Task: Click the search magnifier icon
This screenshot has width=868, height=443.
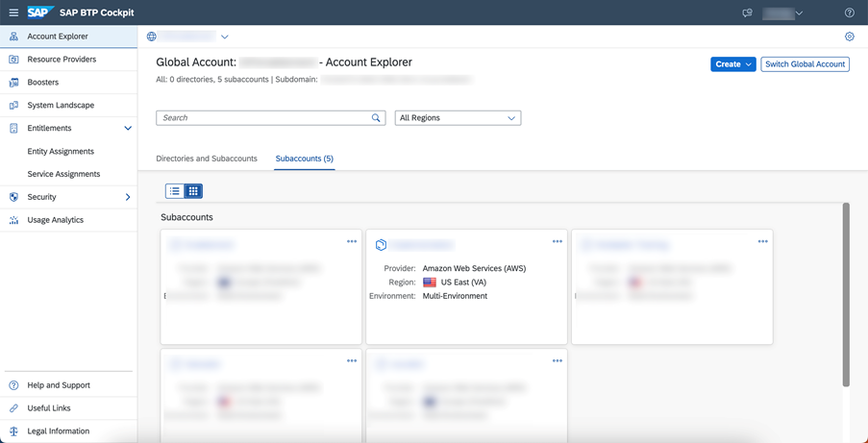Action: tap(376, 117)
